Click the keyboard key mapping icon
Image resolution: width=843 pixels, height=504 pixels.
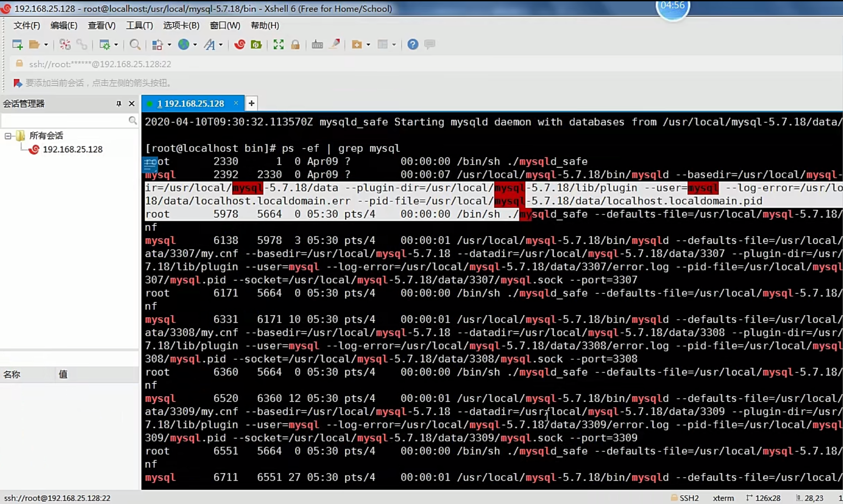click(x=317, y=44)
